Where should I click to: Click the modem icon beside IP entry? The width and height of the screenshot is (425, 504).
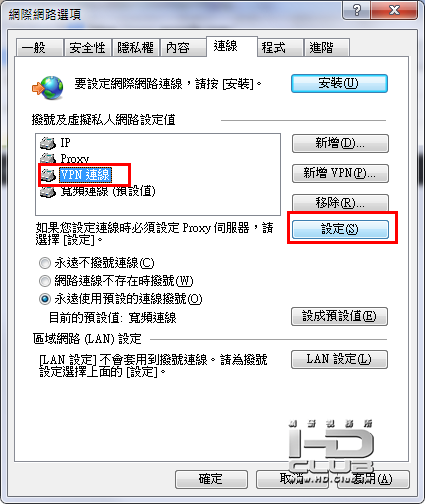[48, 143]
